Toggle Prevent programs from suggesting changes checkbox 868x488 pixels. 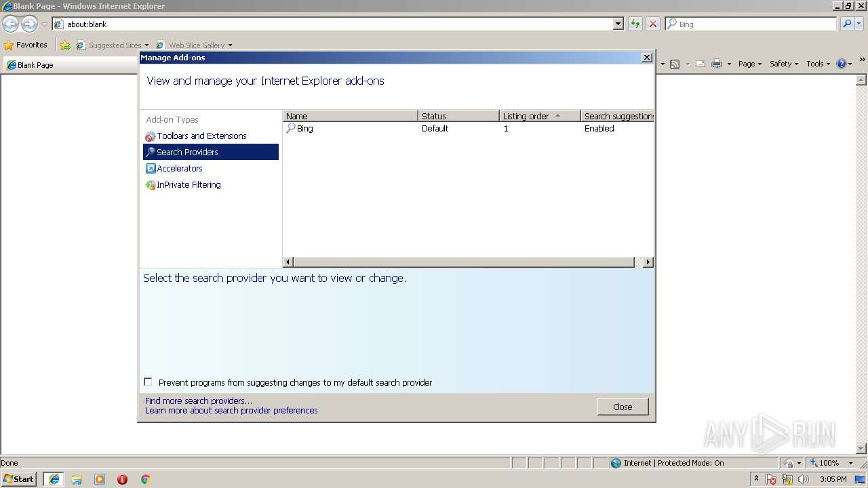point(148,382)
